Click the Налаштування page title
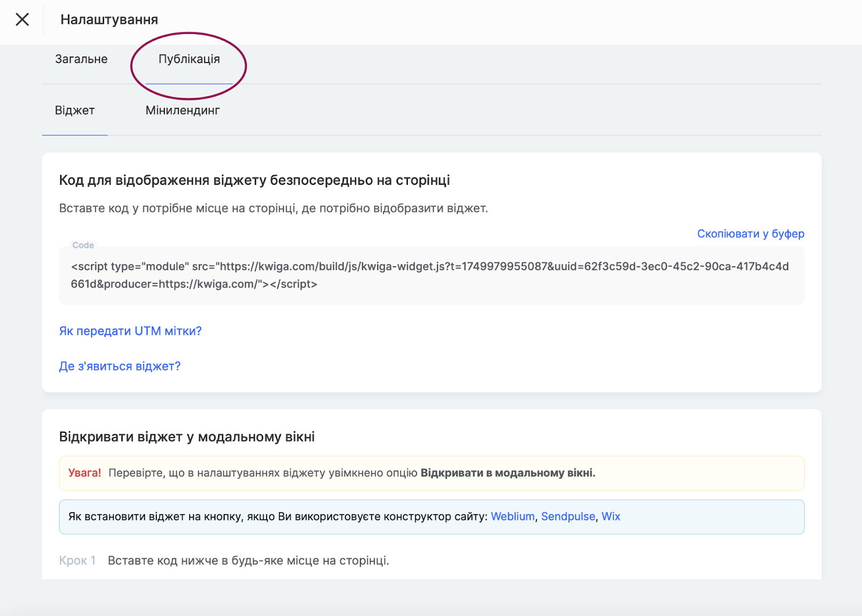The height and width of the screenshot is (616, 862). 109,19
